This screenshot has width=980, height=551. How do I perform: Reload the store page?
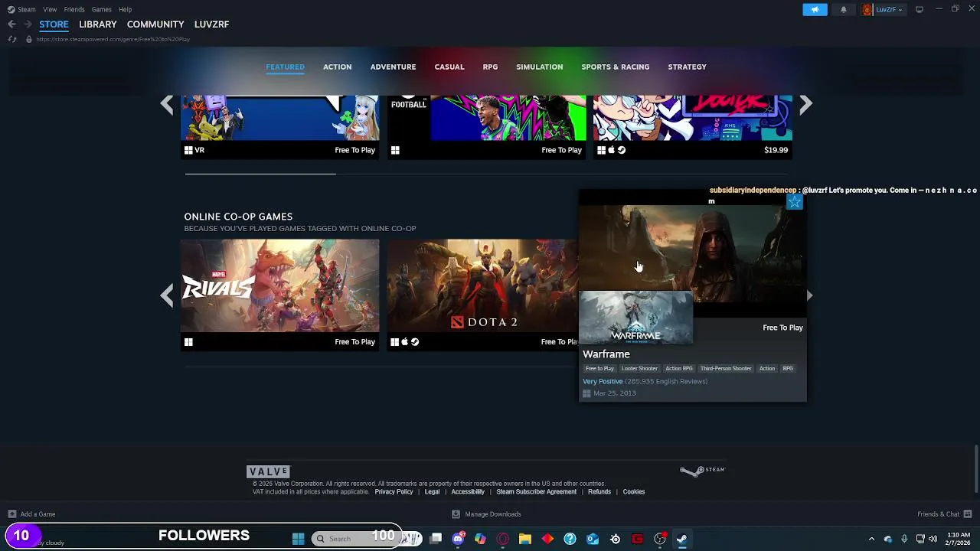coord(11,39)
